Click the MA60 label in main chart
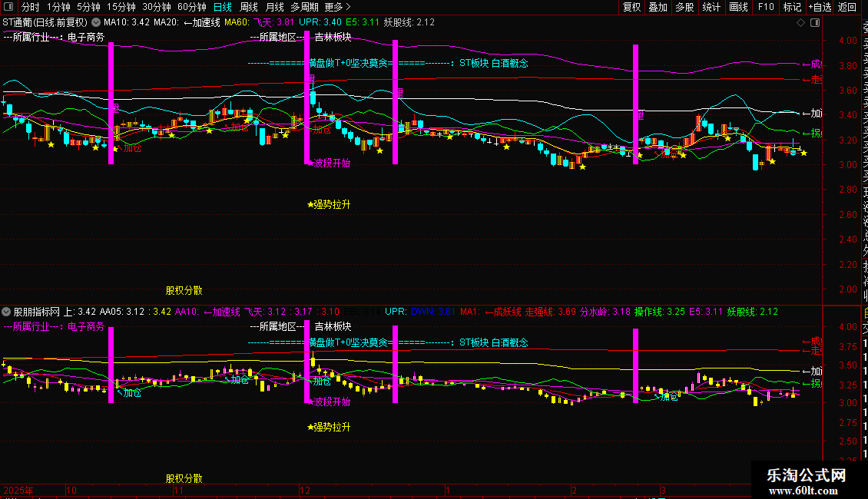Viewport: 868px width, 499px height. tap(237, 22)
